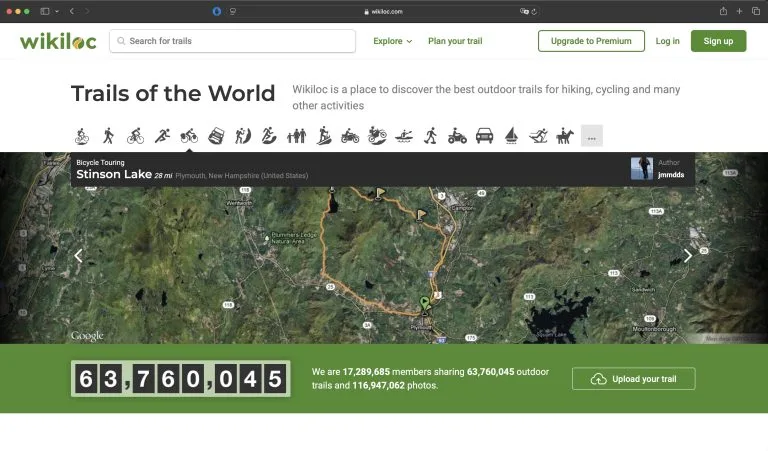Click the green start marker on map
The height and width of the screenshot is (451, 768).
pyautogui.click(x=425, y=304)
